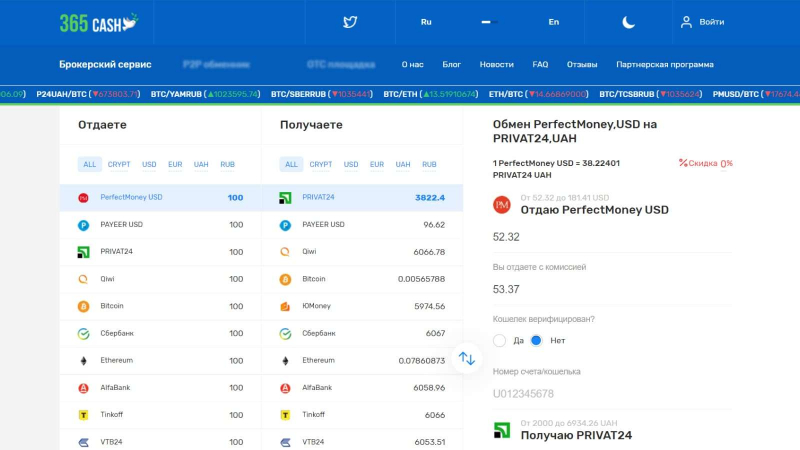800x450 pixels.
Task: Choose Сбербанк icon in Получаете list
Action: click(285, 334)
